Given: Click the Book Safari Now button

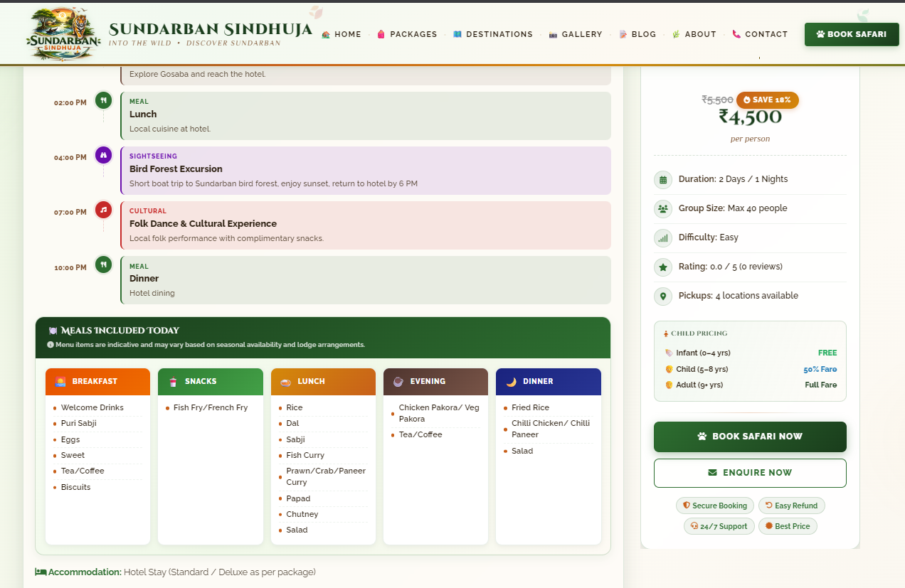Looking at the screenshot, I should [x=750, y=437].
